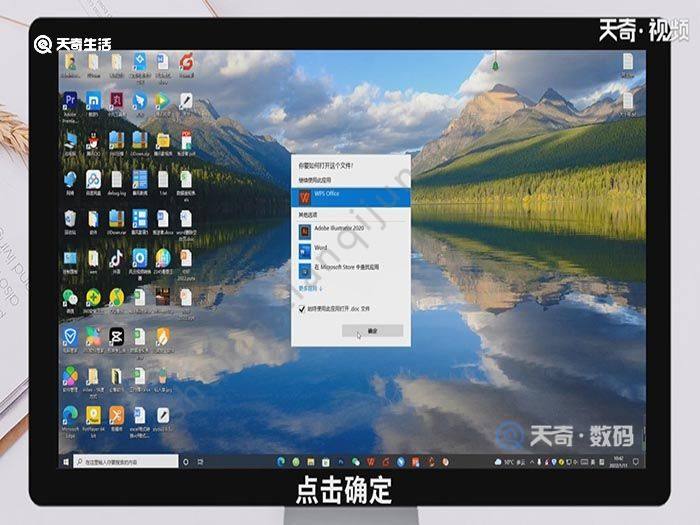Toggle 'always use this app for .doc' checkbox
Screen dimensions: 700x525
302,308
